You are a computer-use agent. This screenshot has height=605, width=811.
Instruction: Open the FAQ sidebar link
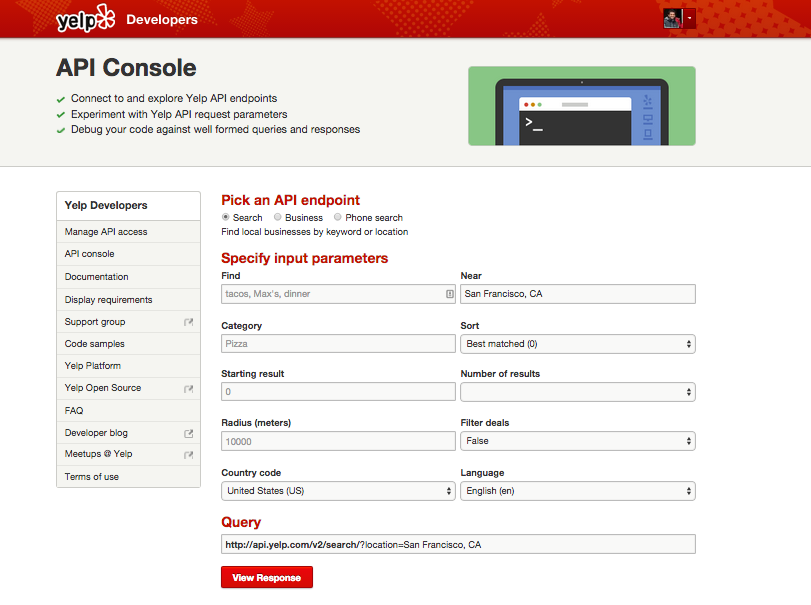pyautogui.click(x=128, y=411)
